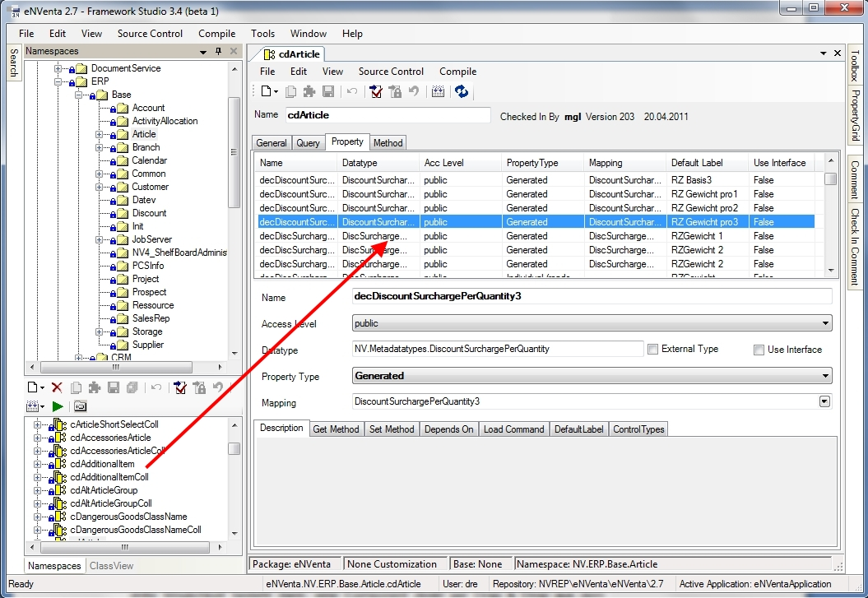Switch to the General tab
This screenshot has width=868, height=598.
tap(272, 143)
